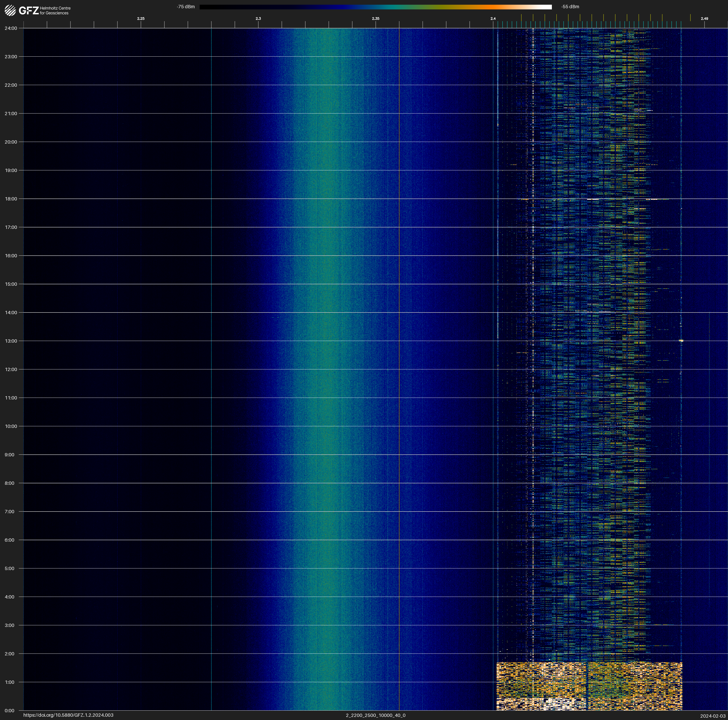Select the 2.49 frequency axis label

coord(704,19)
